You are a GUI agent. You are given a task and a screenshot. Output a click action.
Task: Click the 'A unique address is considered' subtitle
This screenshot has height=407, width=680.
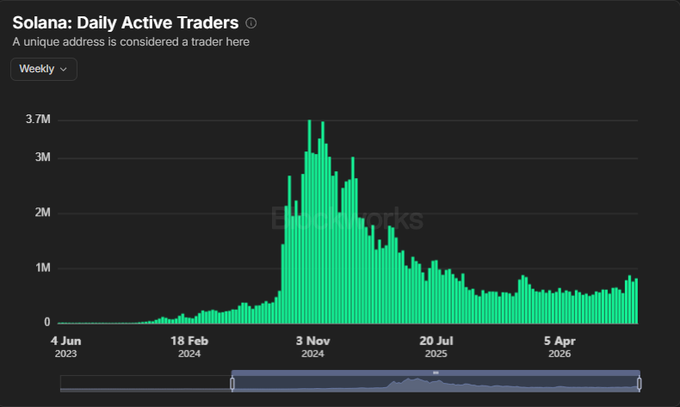point(131,42)
